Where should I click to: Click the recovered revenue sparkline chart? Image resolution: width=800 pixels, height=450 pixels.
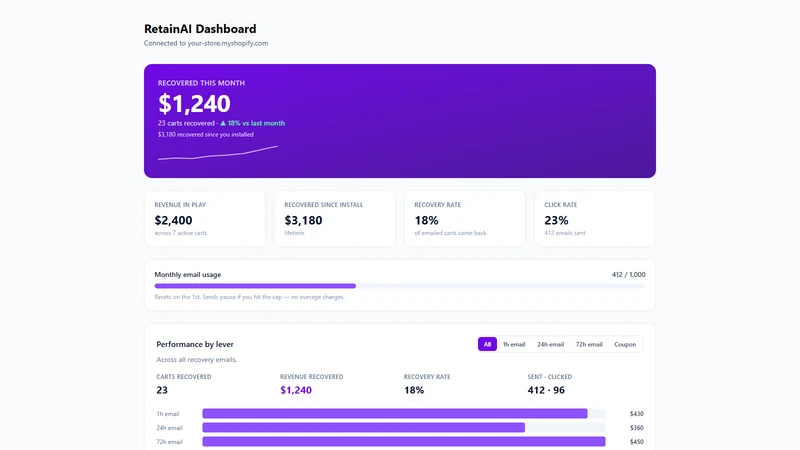point(218,153)
